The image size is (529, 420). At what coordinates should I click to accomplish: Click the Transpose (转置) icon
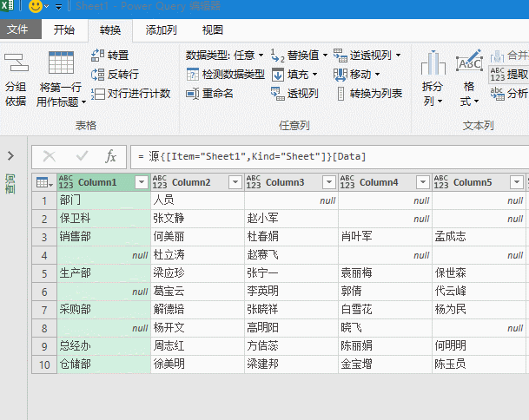pos(98,56)
